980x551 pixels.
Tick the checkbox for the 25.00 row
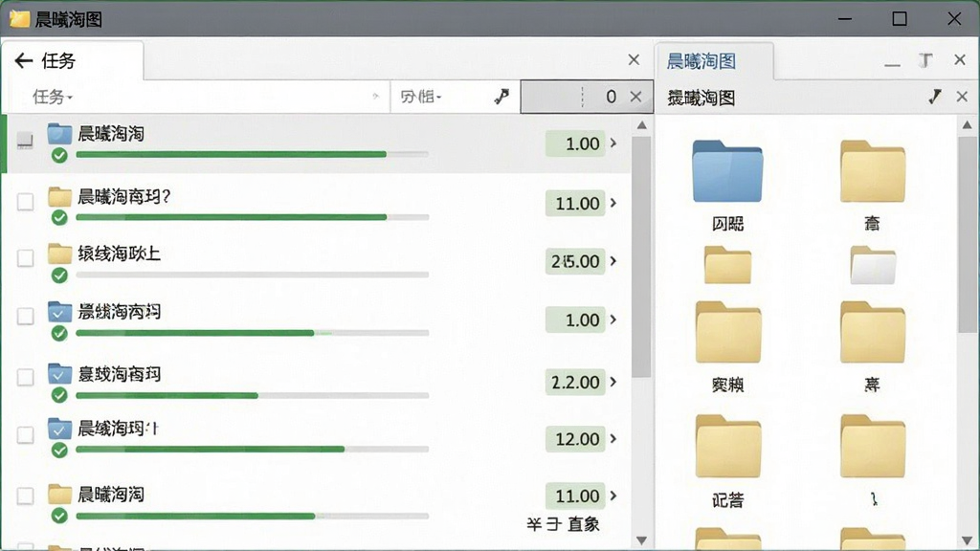click(x=25, y=258)
